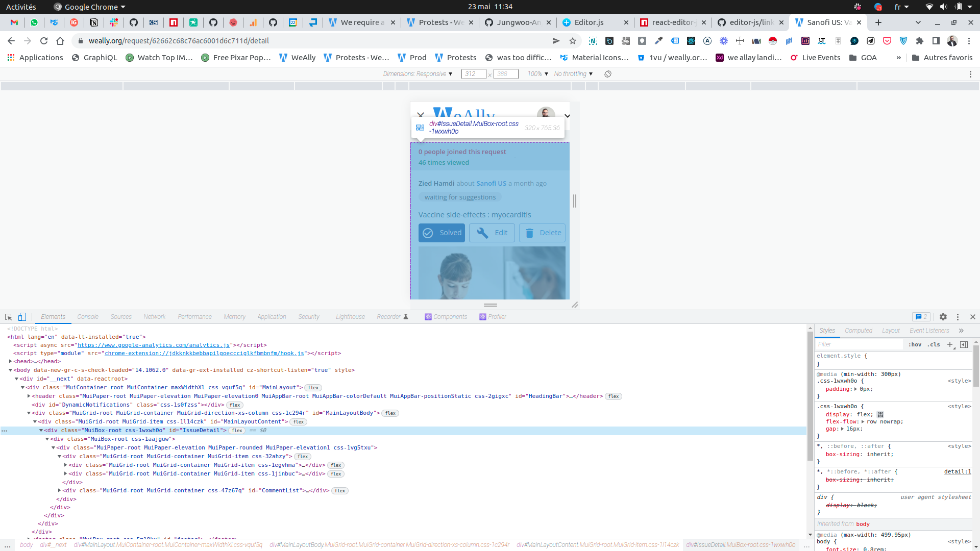Open DevTools settings gear
The image size is (980, 551).
coord(943,317)
